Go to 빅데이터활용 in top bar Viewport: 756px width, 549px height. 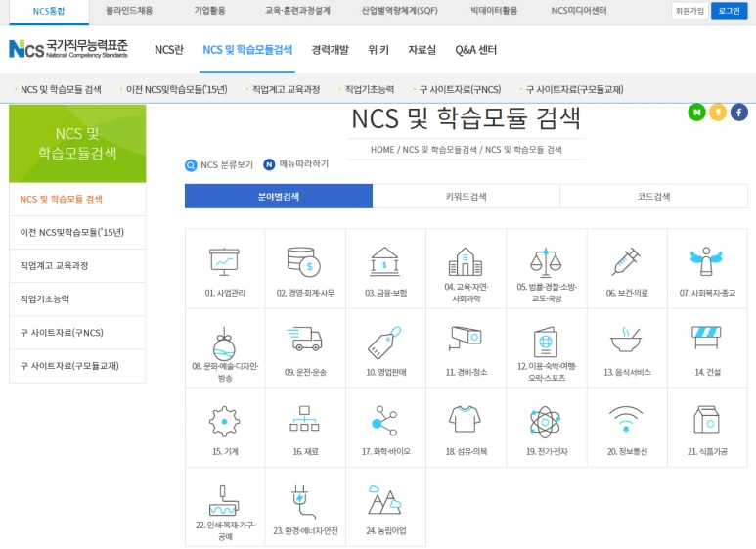494,11
